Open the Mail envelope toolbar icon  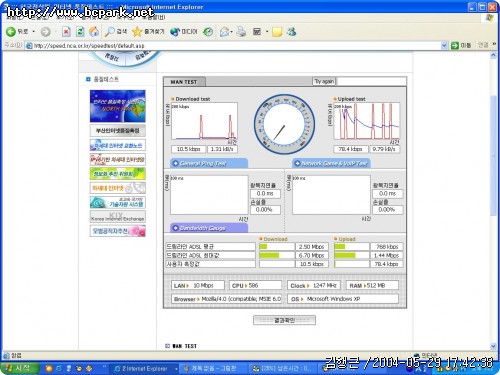coord(224,32)
